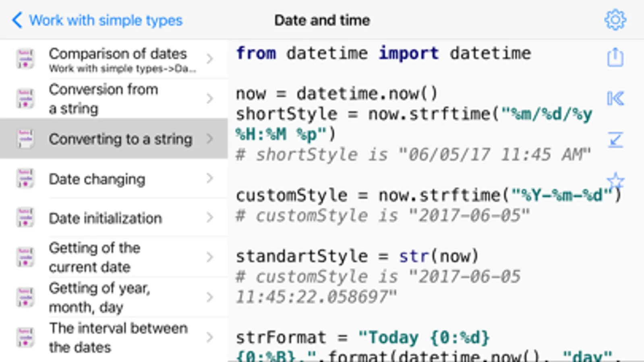Click the Date initialization snippet icon
Image resolution: width=644 pixels, height=362 pixels.
(x=25, y=218)
